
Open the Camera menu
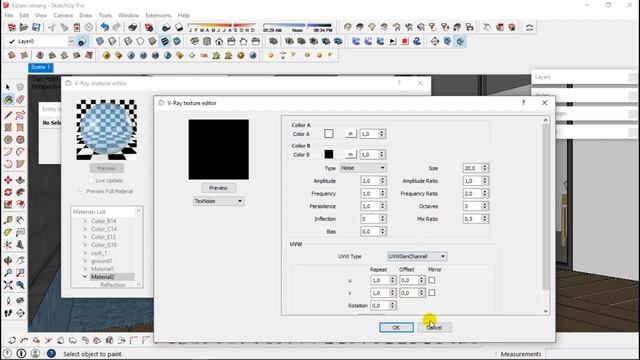[x=63, y=15]
